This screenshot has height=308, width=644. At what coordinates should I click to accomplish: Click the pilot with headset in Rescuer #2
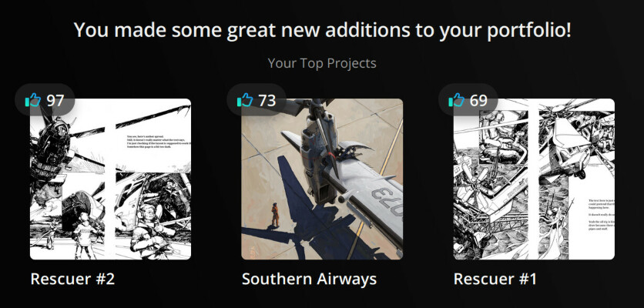[151, 230]
